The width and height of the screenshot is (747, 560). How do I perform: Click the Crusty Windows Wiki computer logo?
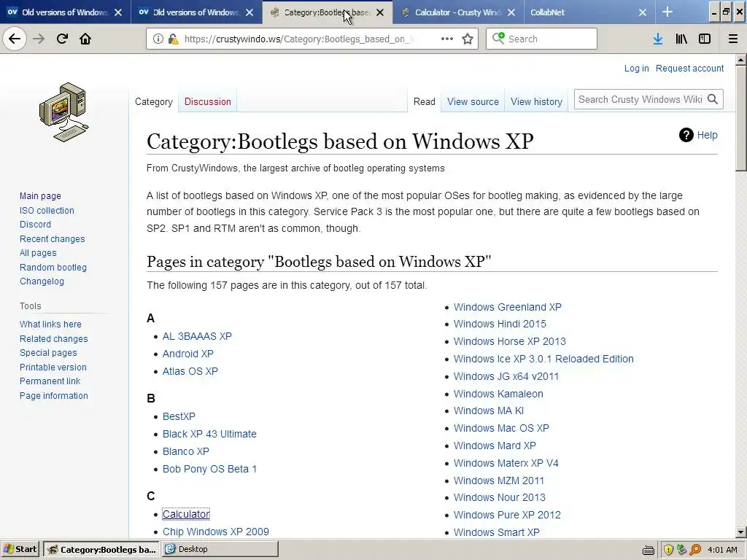(64, 112)
